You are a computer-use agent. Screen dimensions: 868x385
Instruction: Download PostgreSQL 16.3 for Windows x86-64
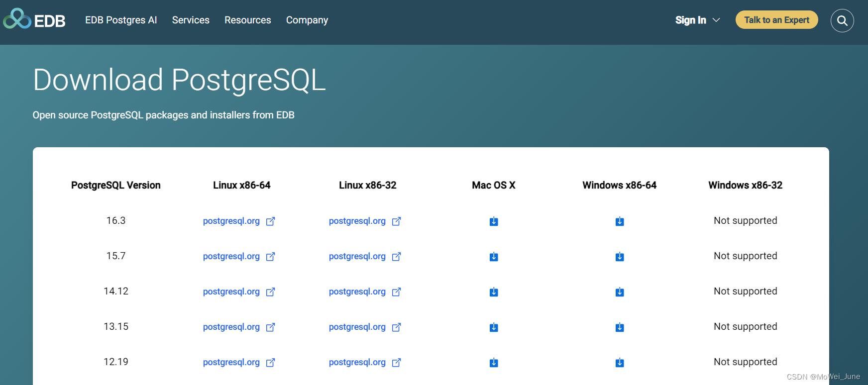coord(620,221)
